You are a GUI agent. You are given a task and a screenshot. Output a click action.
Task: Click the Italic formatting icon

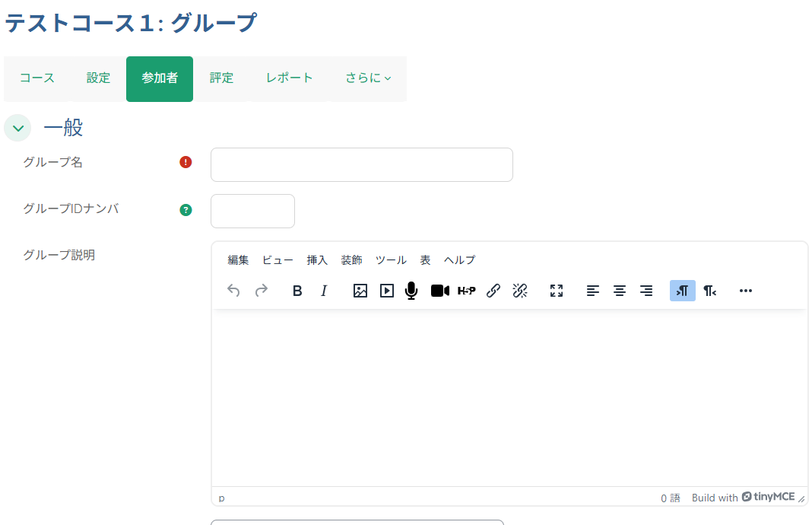pyautogui.click(x=324, y=291)
